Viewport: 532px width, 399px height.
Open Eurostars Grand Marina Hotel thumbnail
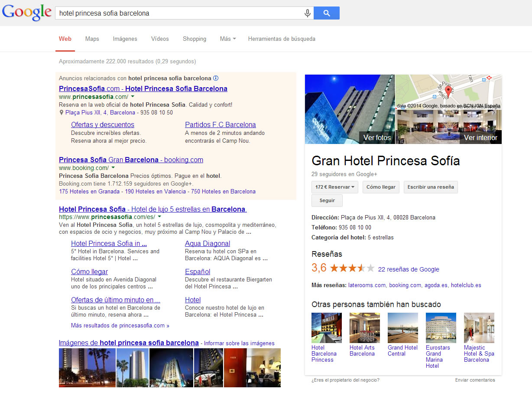[441, 328]
